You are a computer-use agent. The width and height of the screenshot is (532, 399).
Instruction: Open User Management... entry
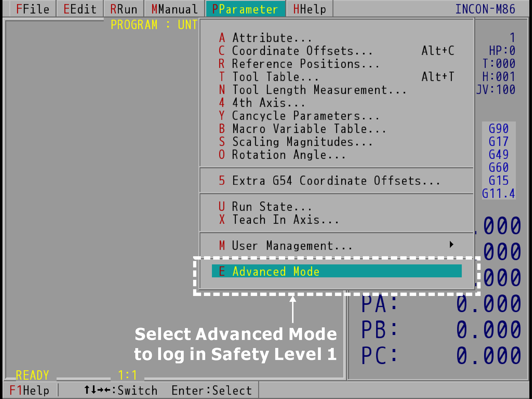pos(337,246)
